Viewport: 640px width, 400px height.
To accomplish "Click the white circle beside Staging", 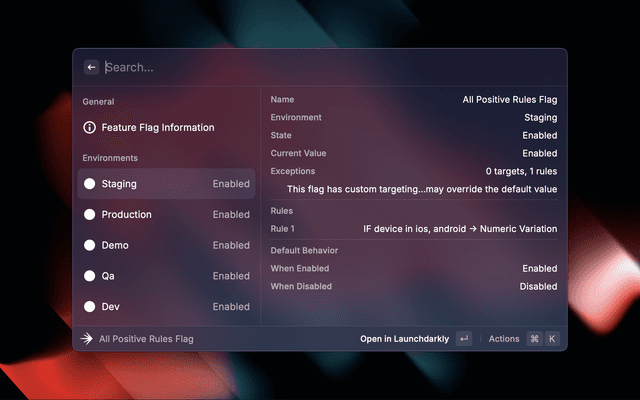I will coord(90,184).
